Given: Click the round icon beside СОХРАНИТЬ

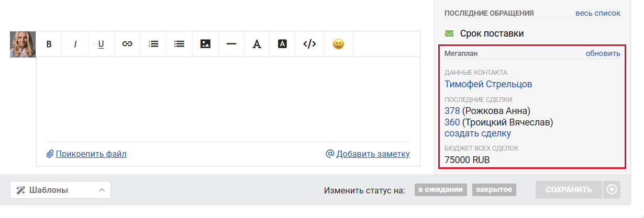Looking at the screenshot, I should [x=612, y=190].
